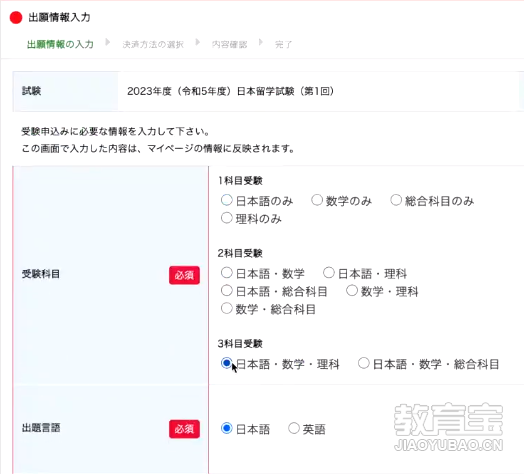Viewport: 524px width, 474px height.
Task: Click the 1科目受験 heading
Action: pyautogui.click(x=240, y=181)
